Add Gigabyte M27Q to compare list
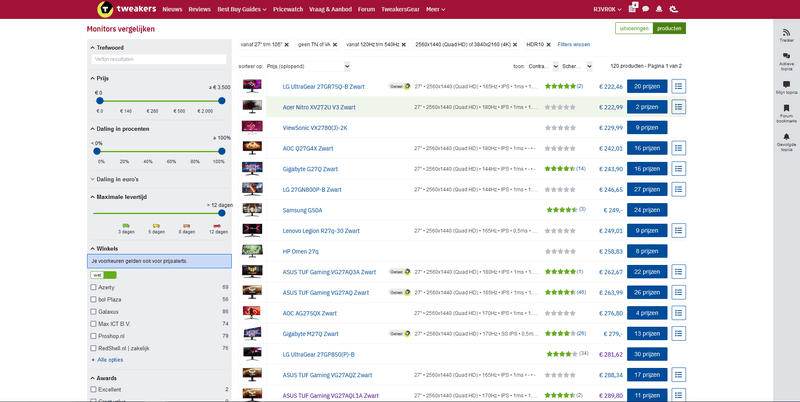This screenshot has height=402, width=800. [679, 334]
